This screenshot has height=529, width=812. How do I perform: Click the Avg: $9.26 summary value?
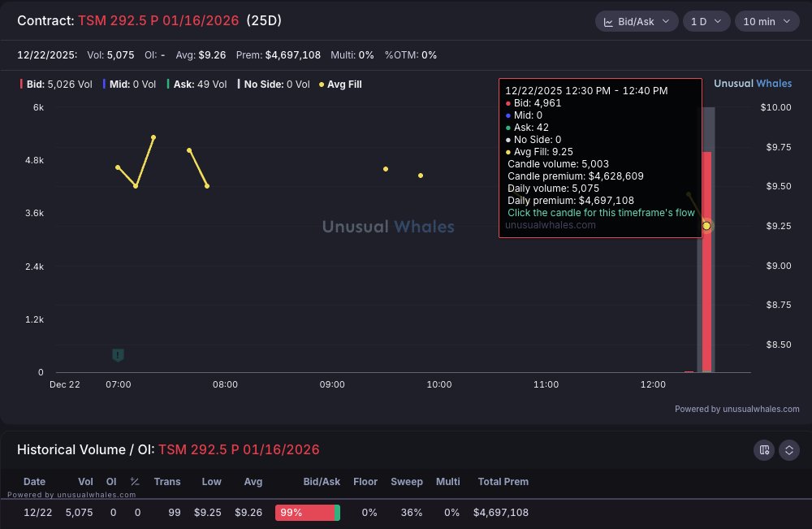pos(201,55)
